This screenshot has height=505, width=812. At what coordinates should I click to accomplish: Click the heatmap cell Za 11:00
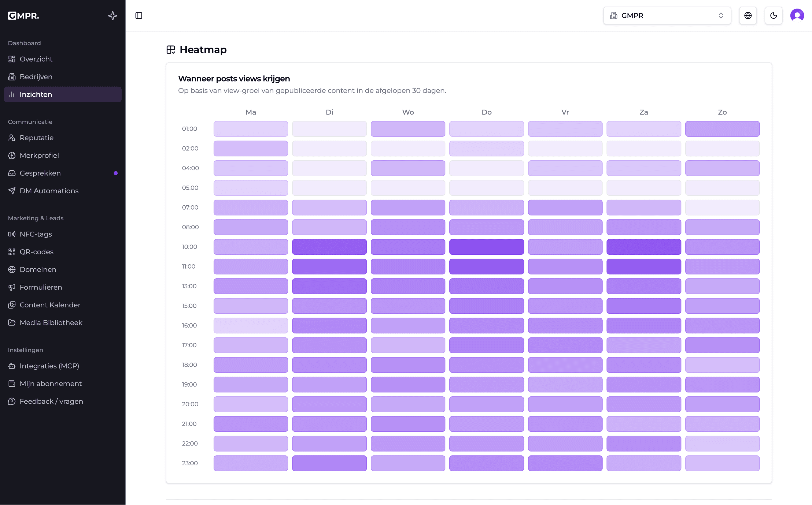point(644,266)
